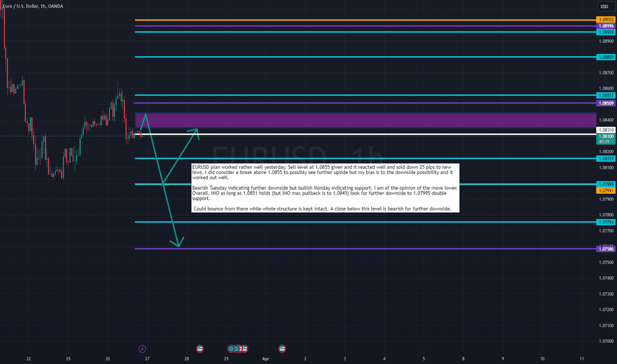Click the 1.08400 price axis label
The width and height of the screenshot is (617, 364).
[x=606, y=120]
